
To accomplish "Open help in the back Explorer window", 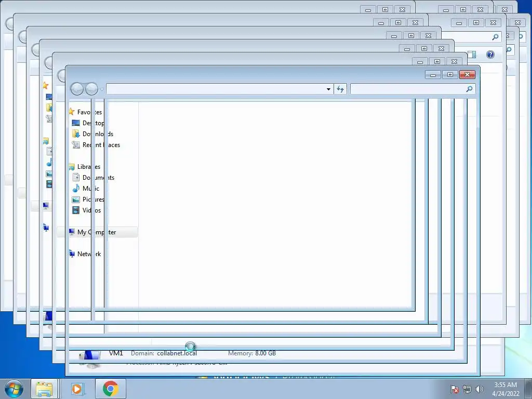I will click(x=490, y=54).
